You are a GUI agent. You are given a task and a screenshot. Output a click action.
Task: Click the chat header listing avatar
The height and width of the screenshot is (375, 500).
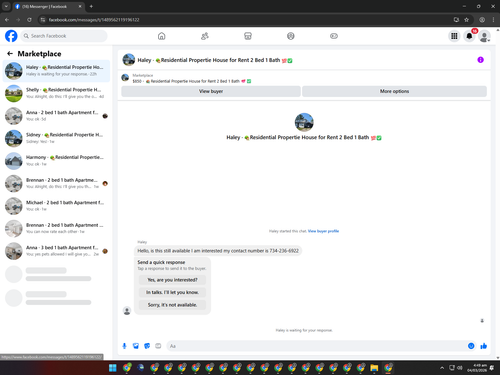point(129,60)
